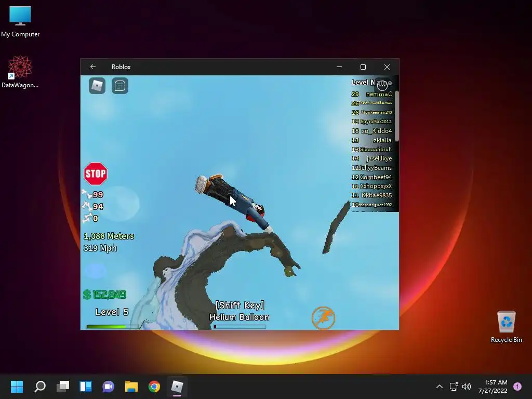Select Cornbeef94 in the leaderboard

click(376, 177)
